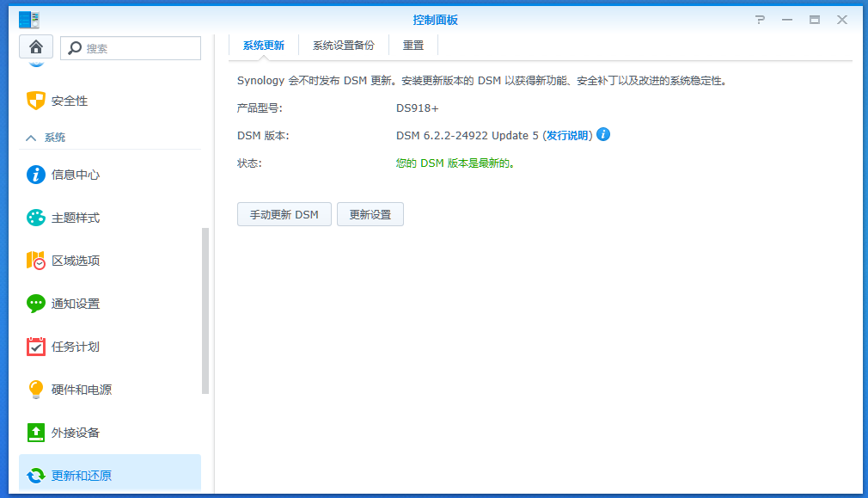Screen dimensions: 868x498
Task: Maximize the Control Panel window
Action: [815, 20]
